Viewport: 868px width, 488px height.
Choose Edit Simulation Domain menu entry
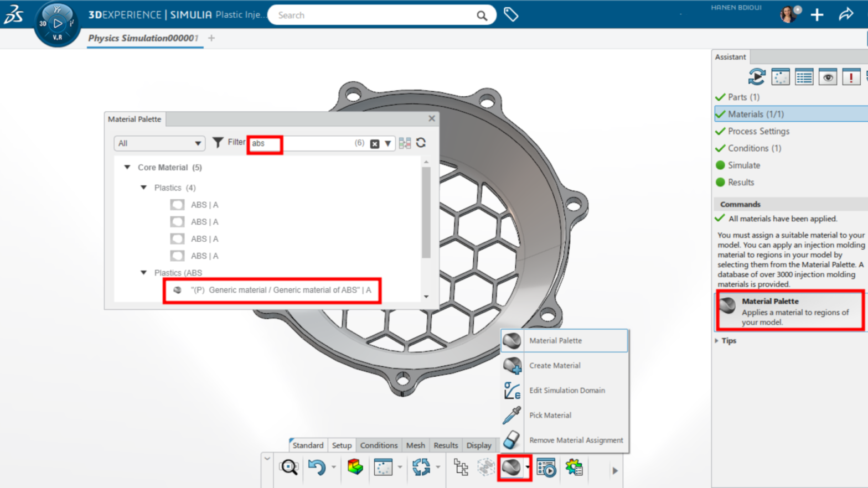coord(565,391)
